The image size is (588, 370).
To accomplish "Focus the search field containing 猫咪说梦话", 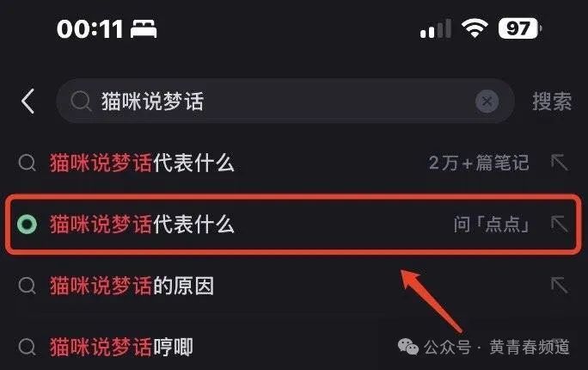I will [285, 101].
